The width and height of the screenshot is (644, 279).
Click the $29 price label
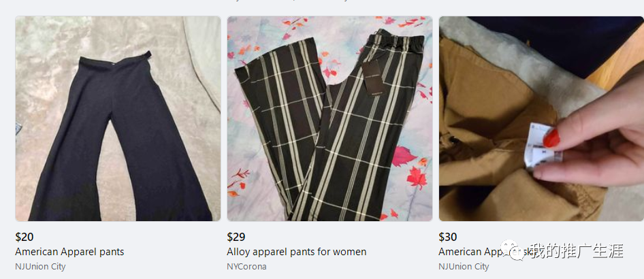(x=236, y=237)
